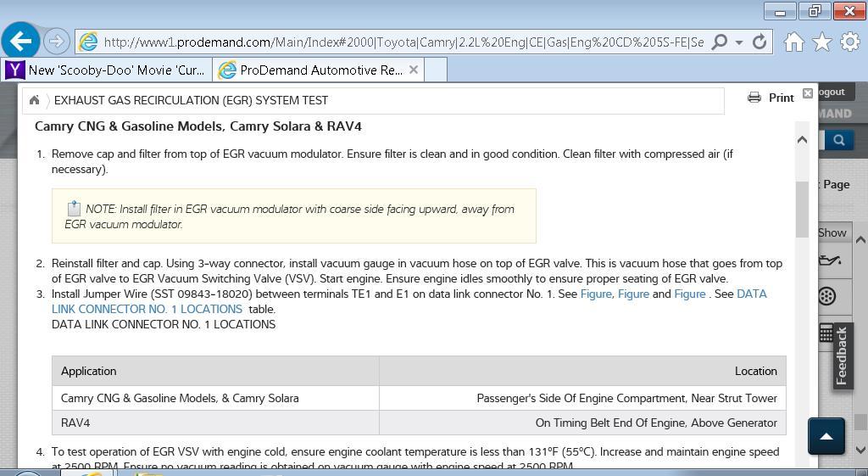This screenshot has height=476, width=868.
Task: Click the calculator icon in sidebar
Action: [x=826, y=333]
